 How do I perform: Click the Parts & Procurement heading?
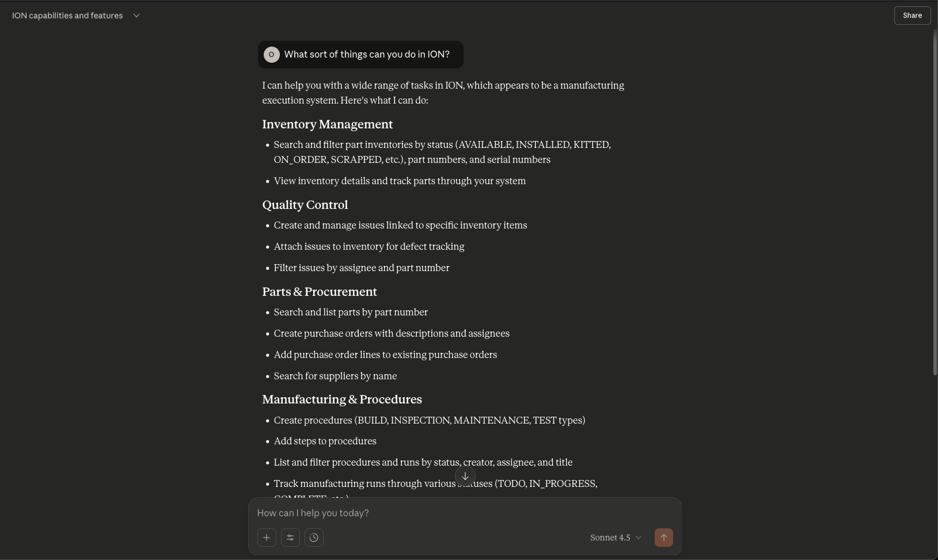tap(320, 292)
